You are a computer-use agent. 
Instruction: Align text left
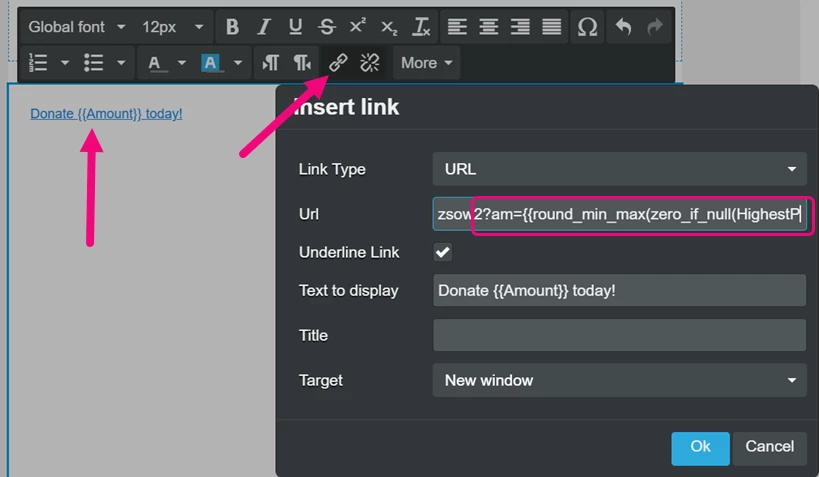(x=457, y=27)
